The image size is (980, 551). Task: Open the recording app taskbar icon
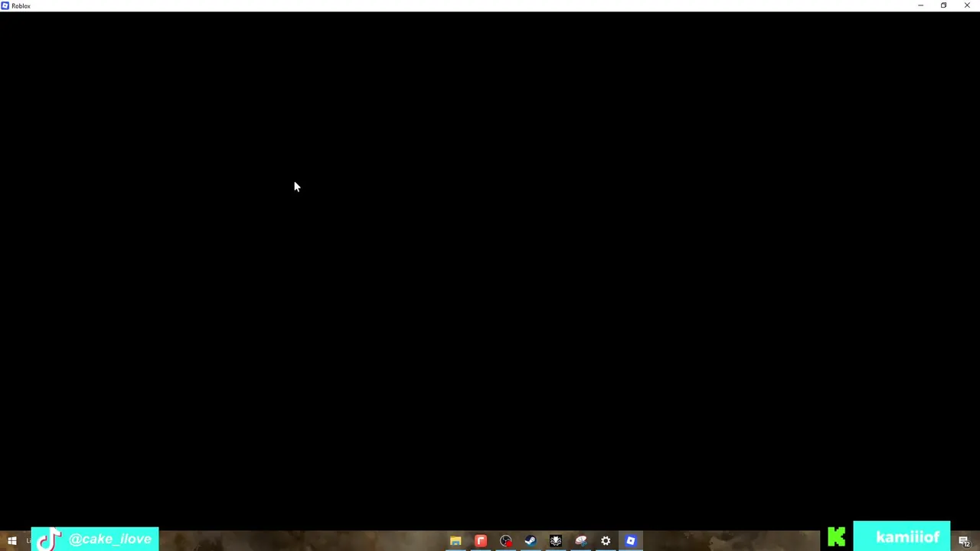(x=506, y=541)
